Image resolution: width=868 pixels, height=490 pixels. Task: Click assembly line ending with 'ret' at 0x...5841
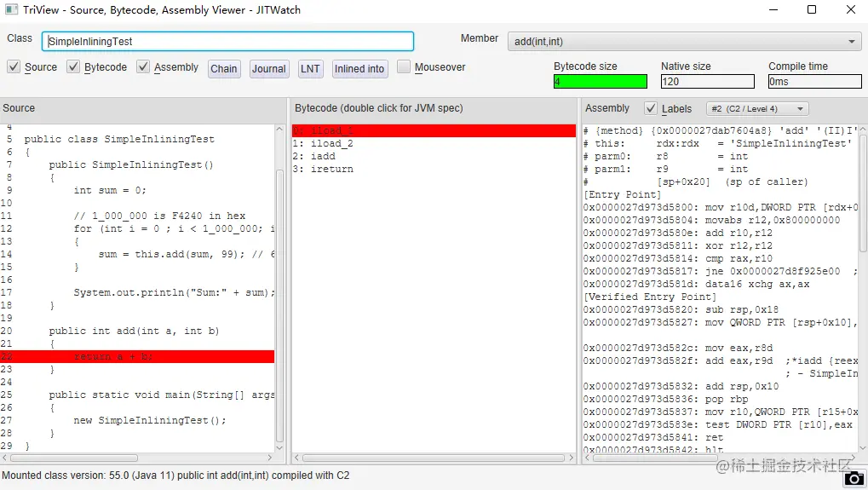click(653, 437)
